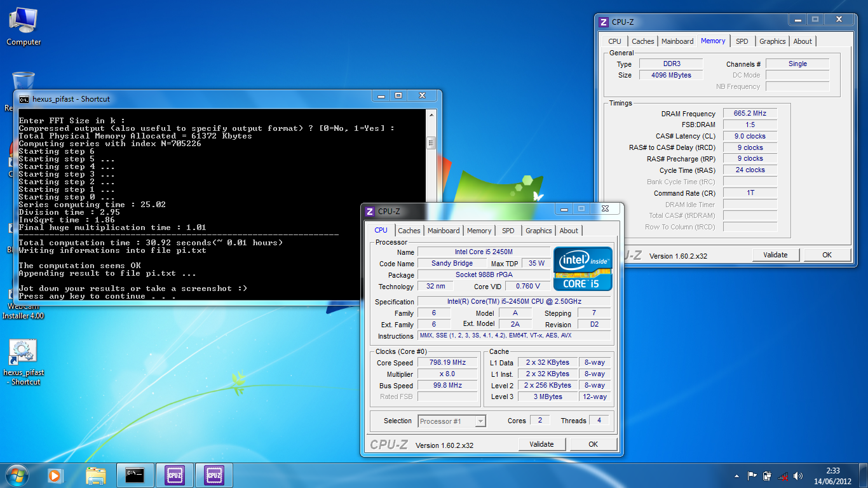Select SPD tab in Memory CPU-Z window

pos(742,41)
